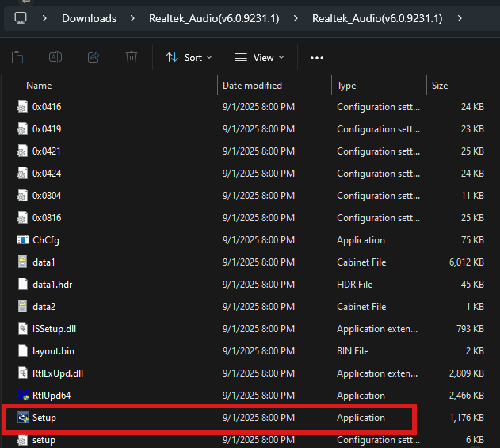Sort by Size column header
500x448 pixels.
(x=440, y=86)
